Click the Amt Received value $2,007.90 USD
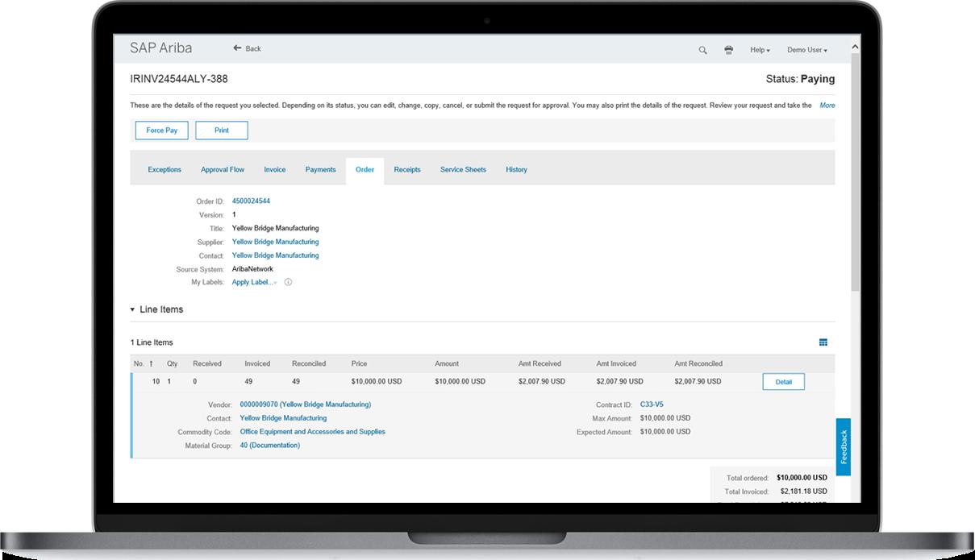 point(541,382)
